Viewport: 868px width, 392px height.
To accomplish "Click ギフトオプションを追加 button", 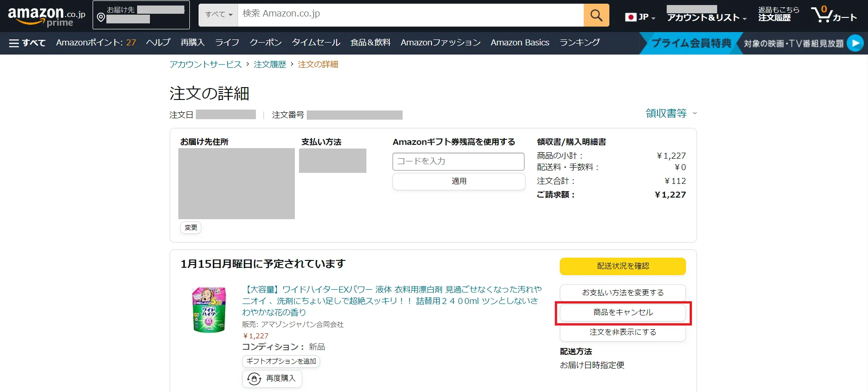I will [x=281, y=362].
